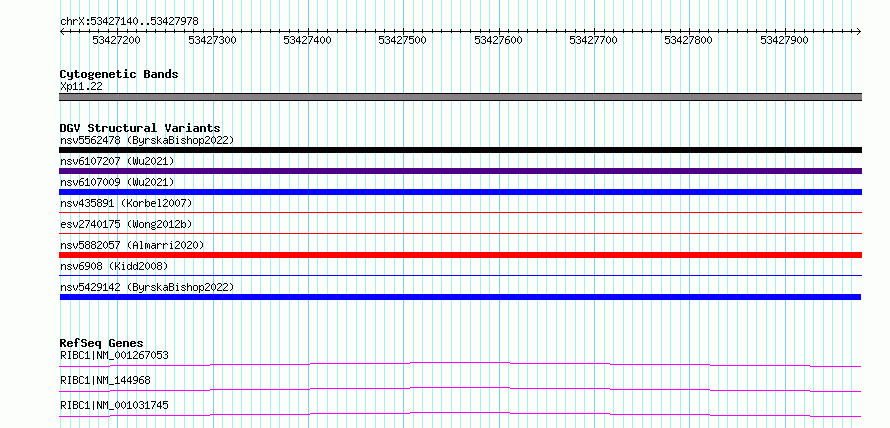This screenshot has width=890, height=428.
Task: Open variant nsv6107207 (Wu2021) label
Action: [116, 161]
